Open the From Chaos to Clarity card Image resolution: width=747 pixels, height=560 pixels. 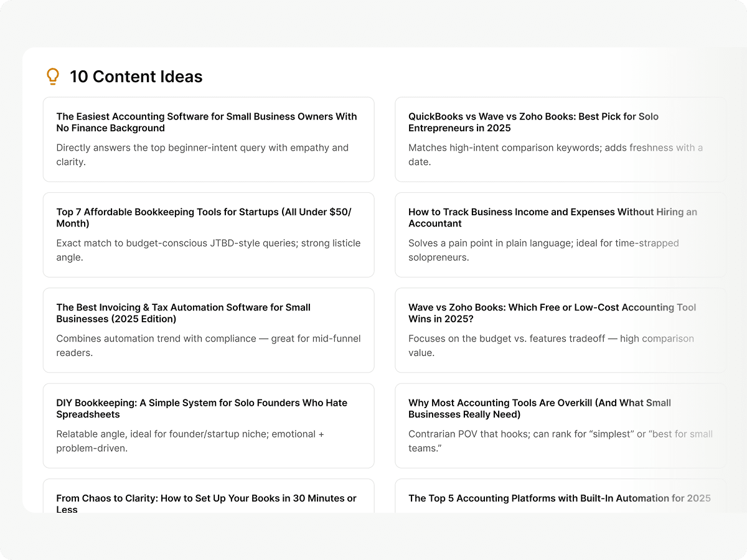click(206, 503)
